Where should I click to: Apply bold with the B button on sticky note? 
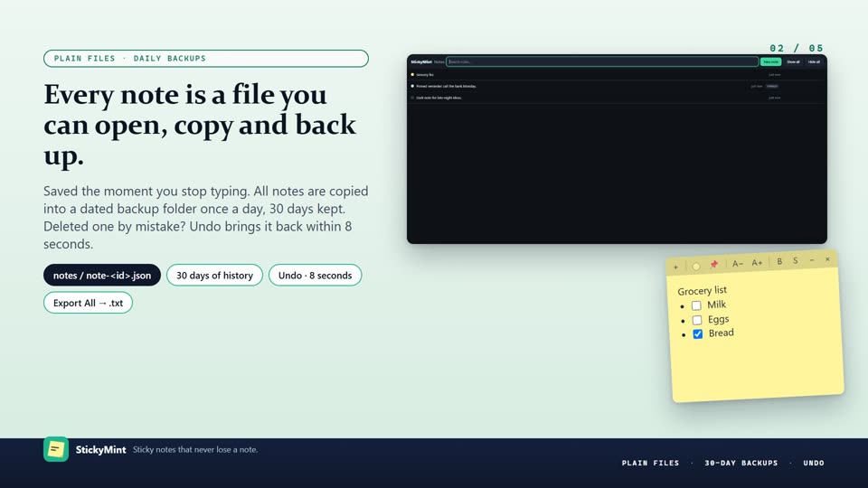tap(779, 262)
